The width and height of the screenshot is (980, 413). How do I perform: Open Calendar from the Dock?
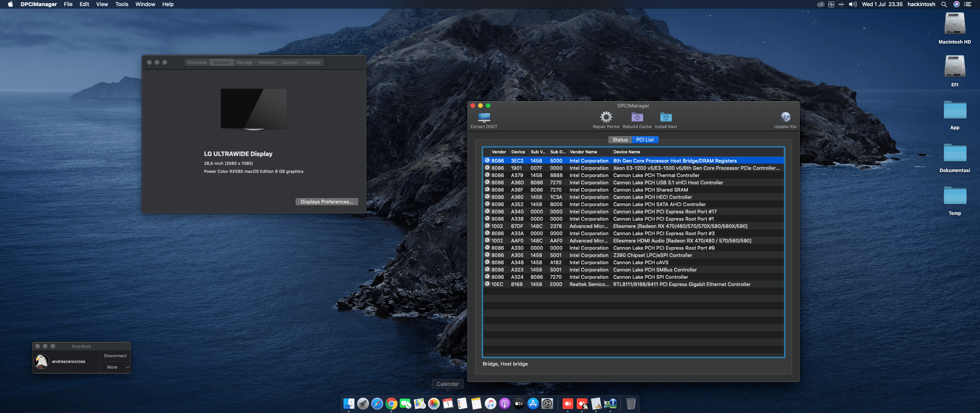[448, 403]
